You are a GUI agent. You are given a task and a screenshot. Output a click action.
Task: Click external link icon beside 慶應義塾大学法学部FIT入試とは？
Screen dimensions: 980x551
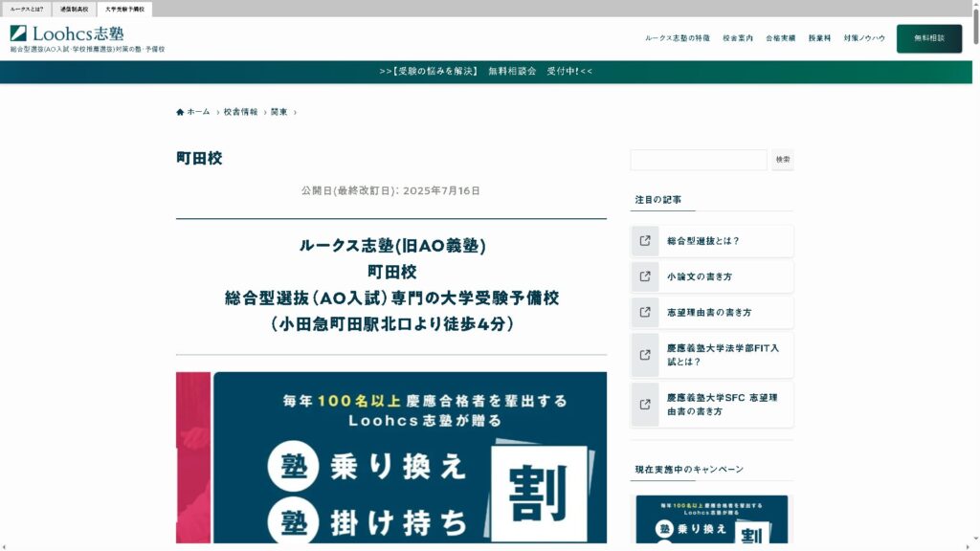(645, 355)
